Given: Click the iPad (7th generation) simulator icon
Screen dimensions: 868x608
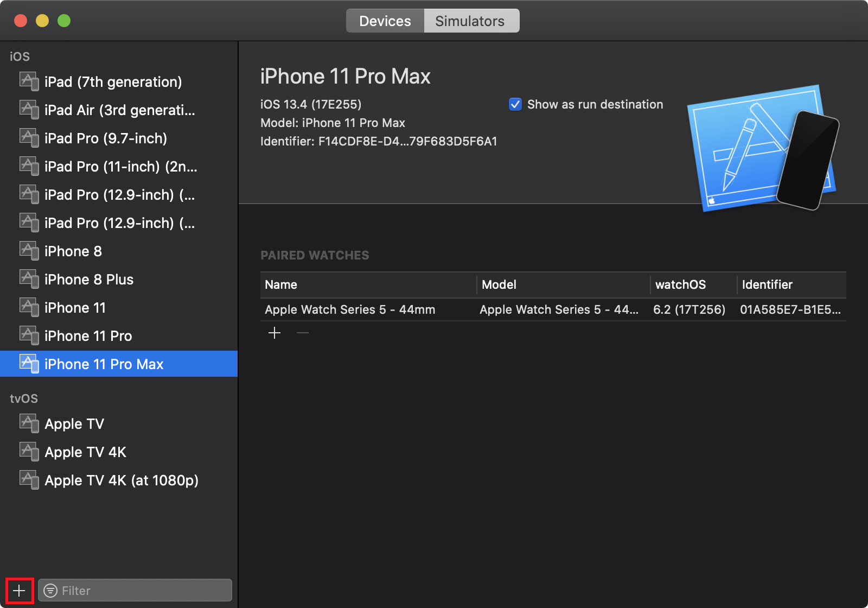Looking at the screenshot, I should pos(29,81).
